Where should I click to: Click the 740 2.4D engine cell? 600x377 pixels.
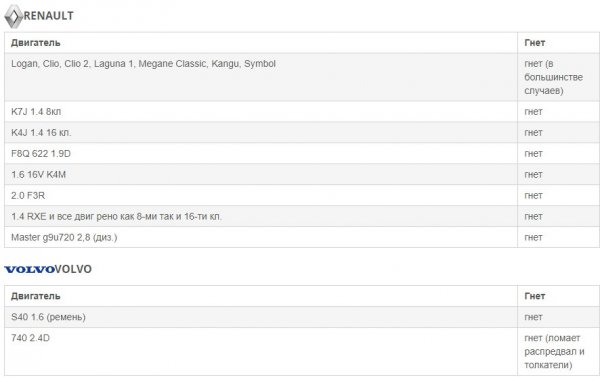(261, 351)
